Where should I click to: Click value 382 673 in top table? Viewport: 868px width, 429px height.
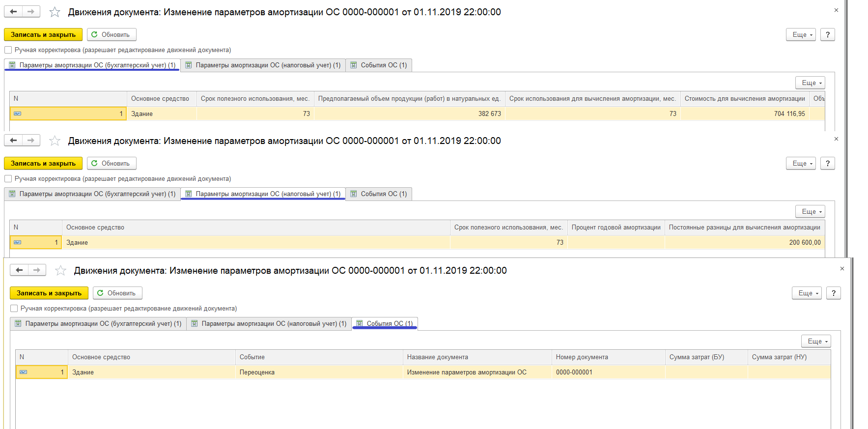[410, 114]
